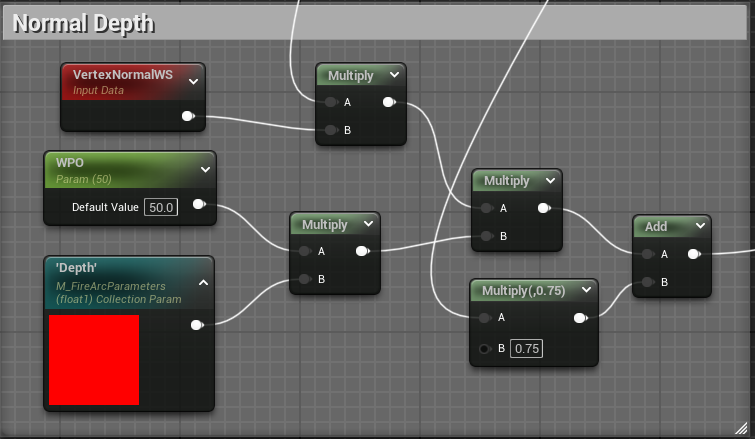
Task: Click the WPO Default Value field
Action: (x=160, y=207)
